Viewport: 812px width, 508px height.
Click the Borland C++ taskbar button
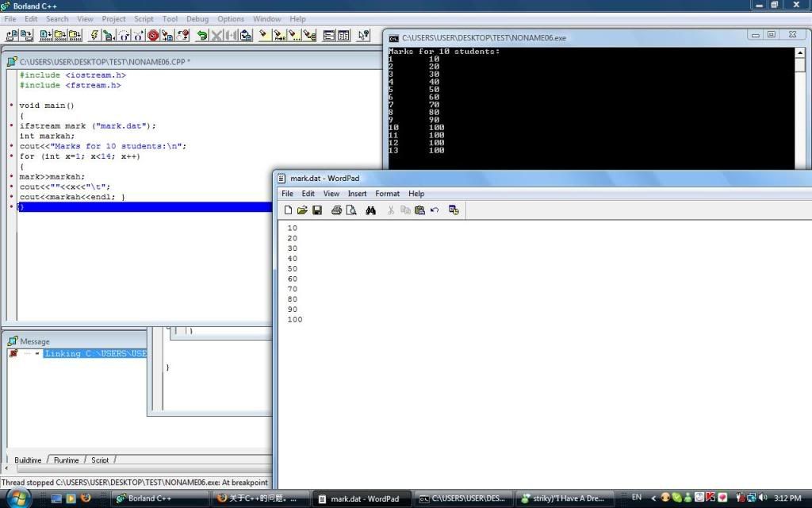tap(151, 498)
